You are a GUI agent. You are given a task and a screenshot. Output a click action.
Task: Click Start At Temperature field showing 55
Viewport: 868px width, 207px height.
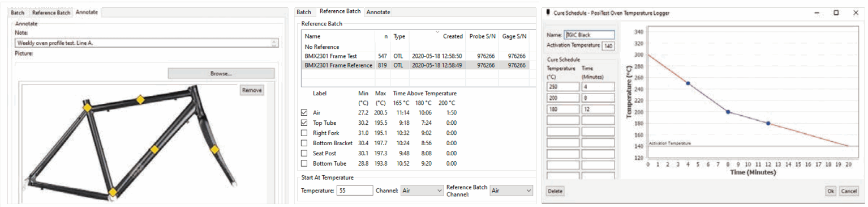[354, 191]
